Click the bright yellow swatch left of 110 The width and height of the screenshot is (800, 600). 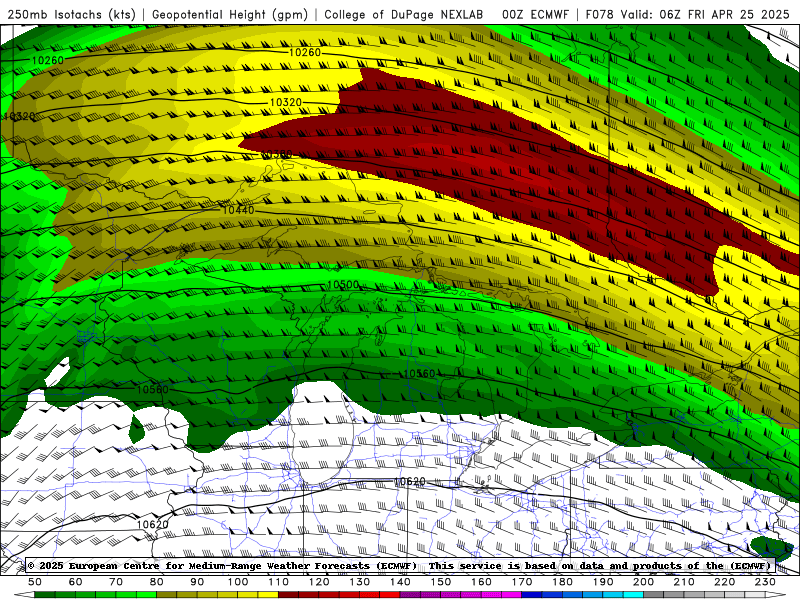268,595
